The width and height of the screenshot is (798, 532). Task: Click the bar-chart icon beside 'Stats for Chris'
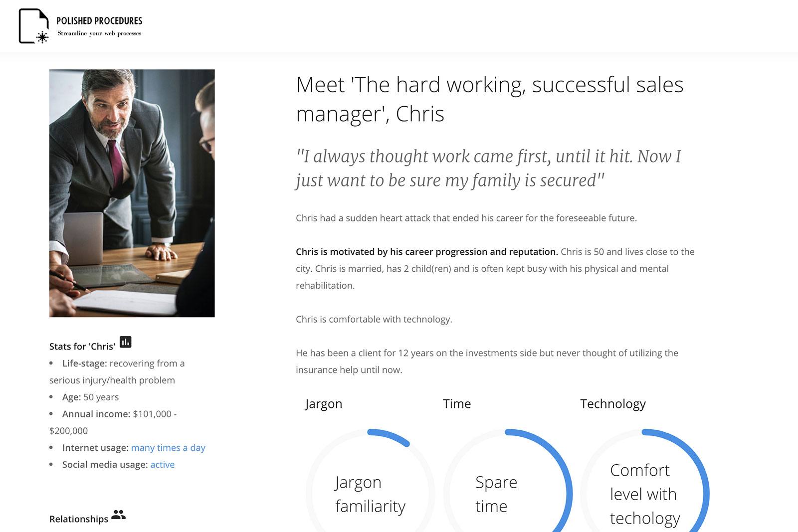point(127,343)
